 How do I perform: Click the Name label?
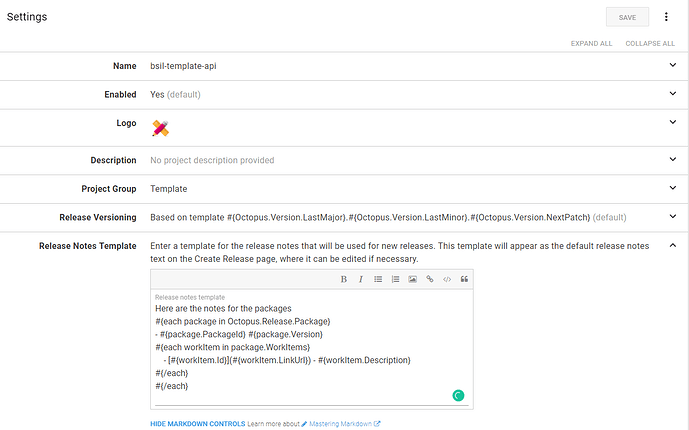[125, 66]
